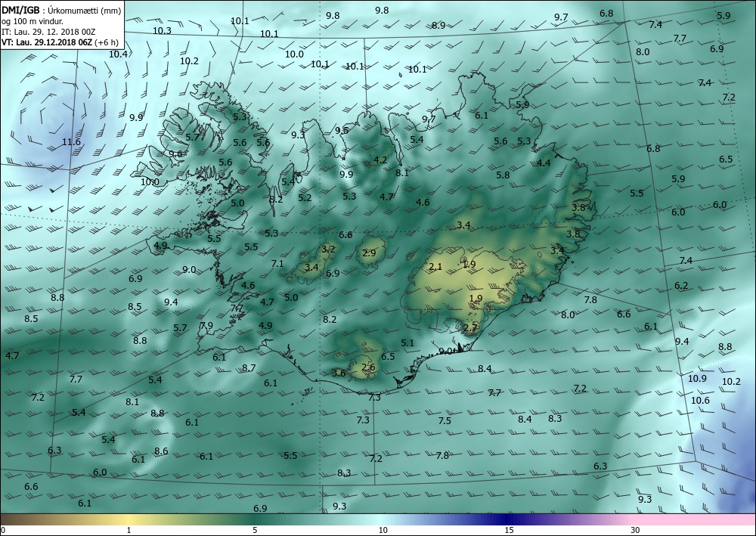756x536 pixels.
Task: Click the 8.9 value near the top
Action: [x=438, y=26]
